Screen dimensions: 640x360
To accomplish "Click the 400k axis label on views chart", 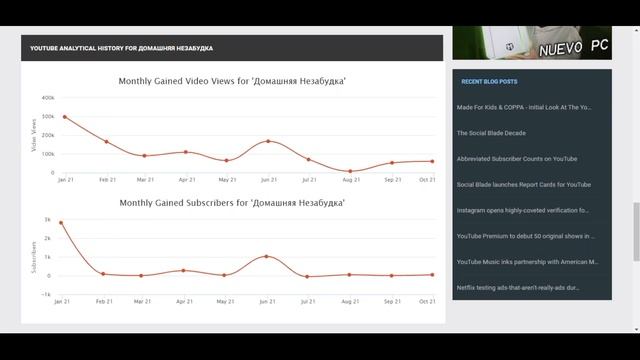I will tap(48, 98).
